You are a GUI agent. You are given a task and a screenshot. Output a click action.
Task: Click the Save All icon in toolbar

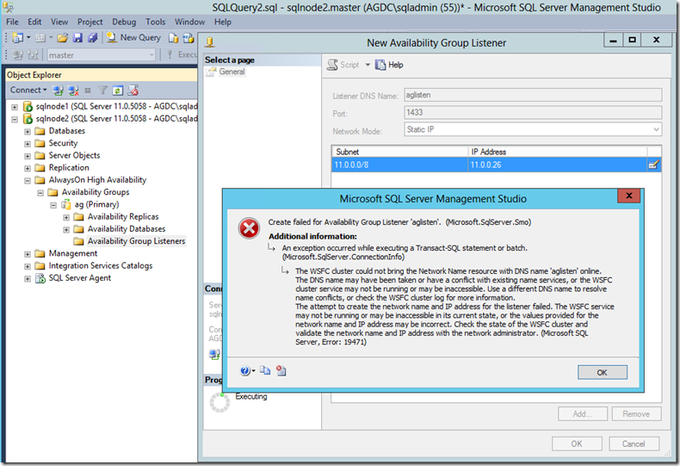92,38
